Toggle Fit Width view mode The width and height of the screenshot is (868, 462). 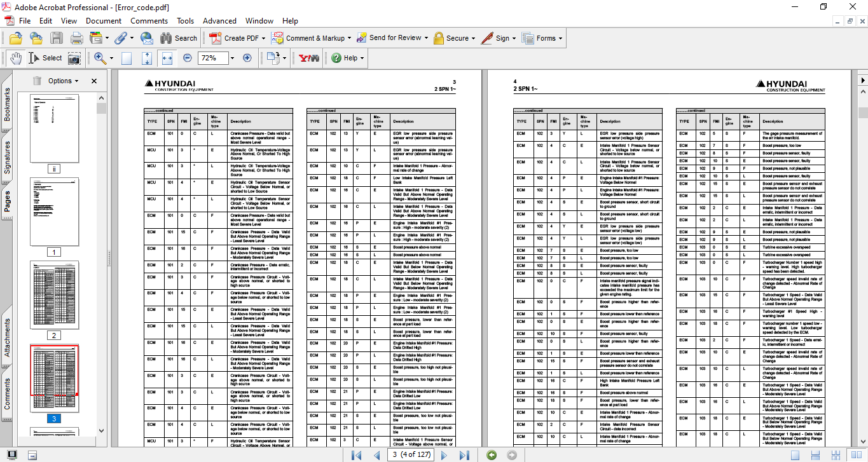click(167, 58)
